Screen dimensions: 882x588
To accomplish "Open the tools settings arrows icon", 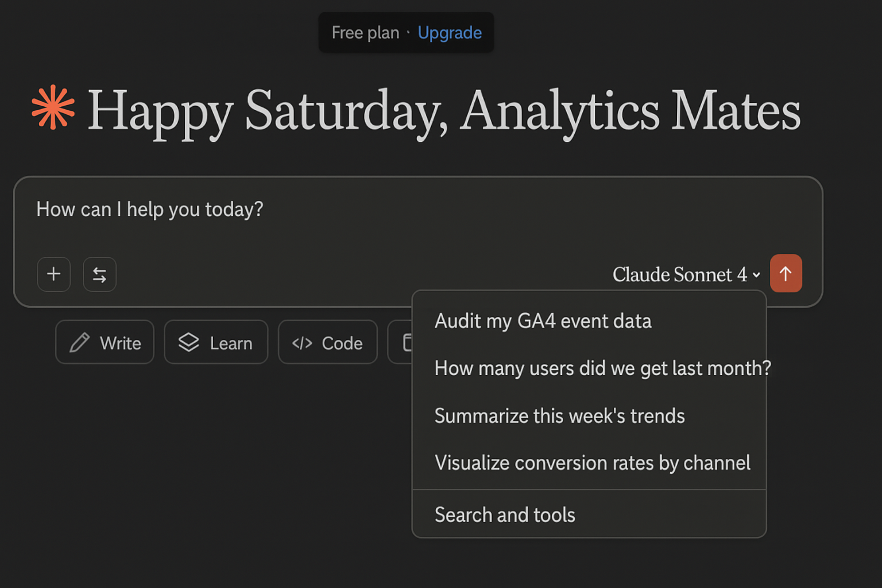I will [x=100, y=274].
